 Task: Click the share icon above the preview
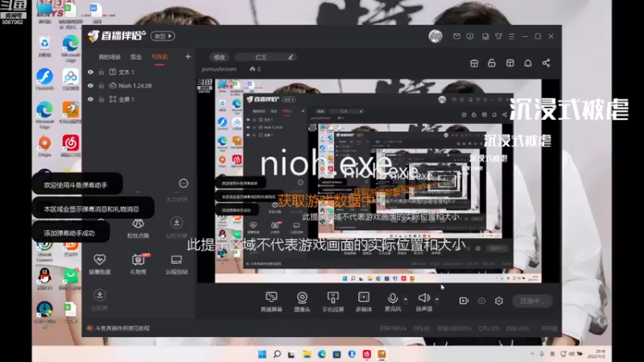546,63
